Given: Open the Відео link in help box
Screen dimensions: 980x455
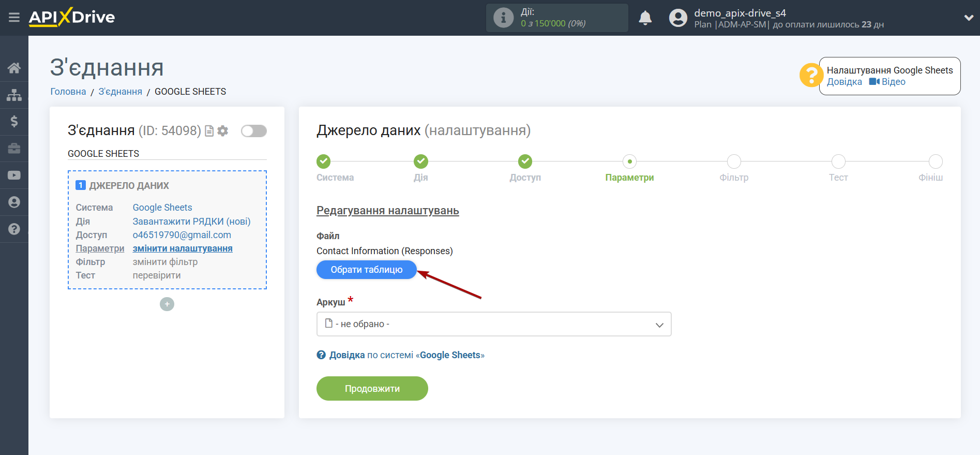Looking at the screenshot, I should (894, 82).
